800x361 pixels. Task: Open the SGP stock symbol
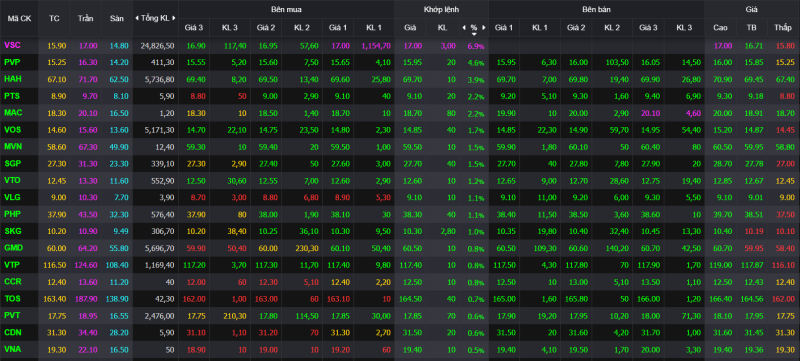pos(12,164)
